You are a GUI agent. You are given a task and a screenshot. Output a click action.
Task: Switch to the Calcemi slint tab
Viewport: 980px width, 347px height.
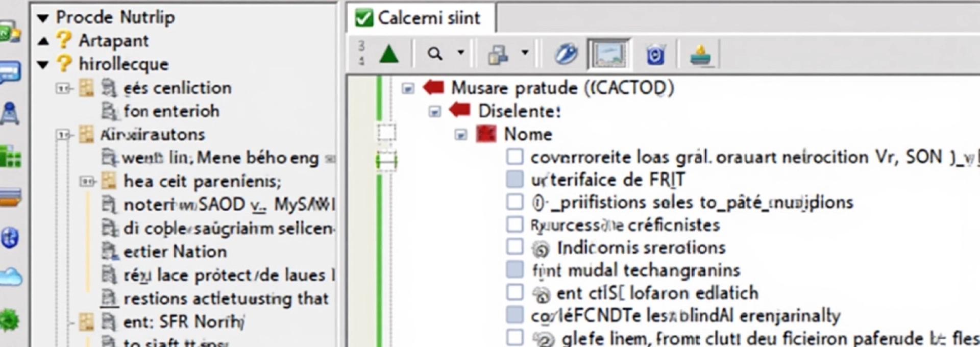(x=422, y=18)
